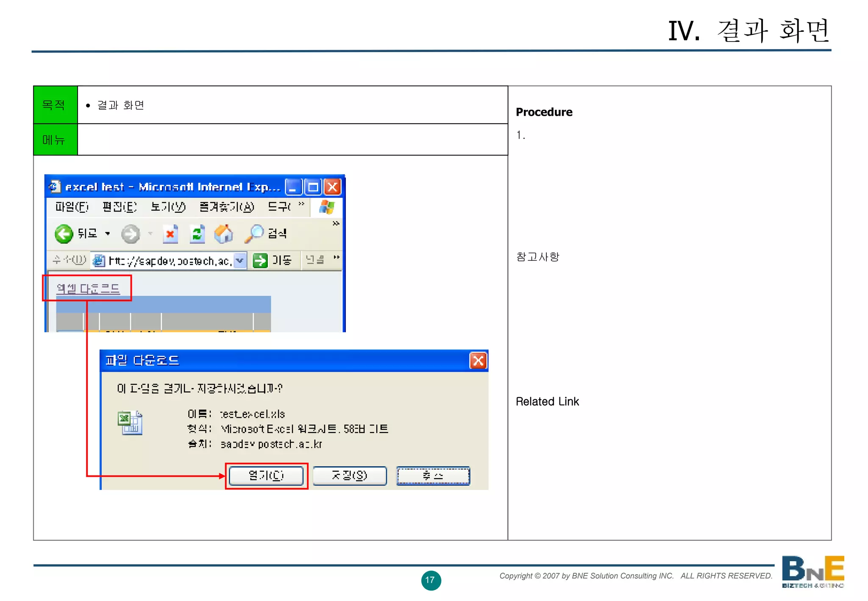Click the sapdev.postech.ac.kr source text

pyautogui.click(x=271, y=444)
